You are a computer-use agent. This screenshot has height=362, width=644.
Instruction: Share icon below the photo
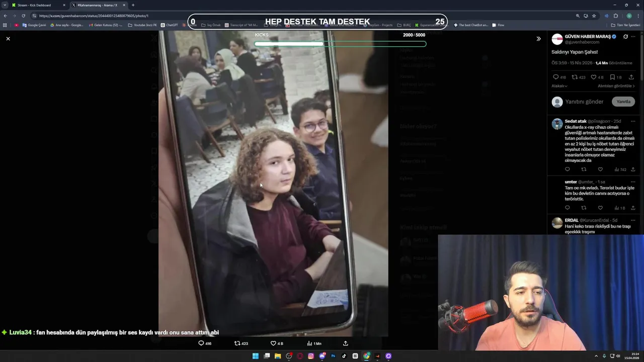coord(346,343)
